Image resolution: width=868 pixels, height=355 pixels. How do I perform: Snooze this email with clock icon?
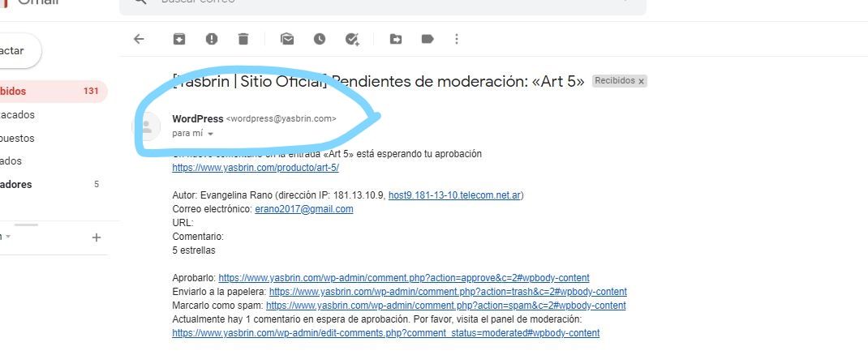point(320,39)
